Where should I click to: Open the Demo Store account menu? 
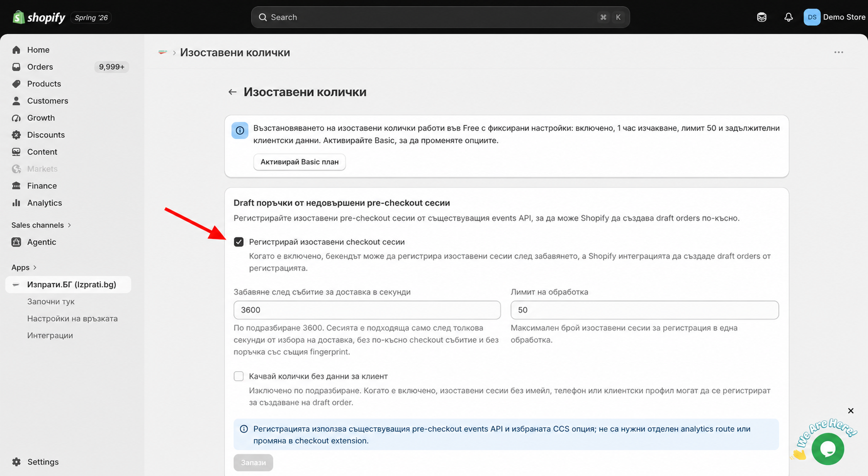(x=835, y=17)
